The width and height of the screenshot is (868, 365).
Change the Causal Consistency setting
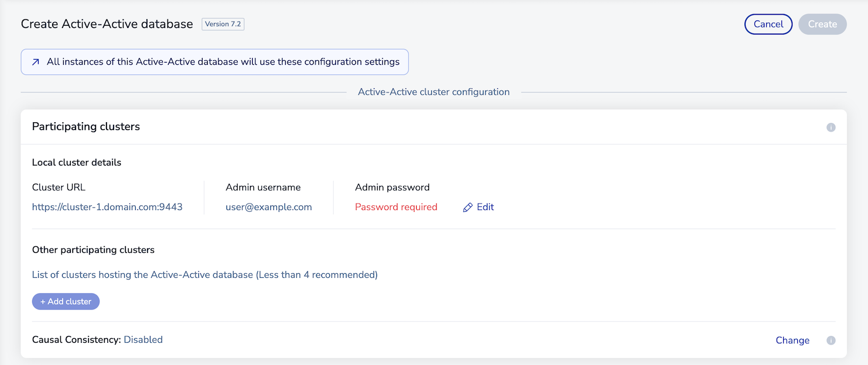coord(792,340)
